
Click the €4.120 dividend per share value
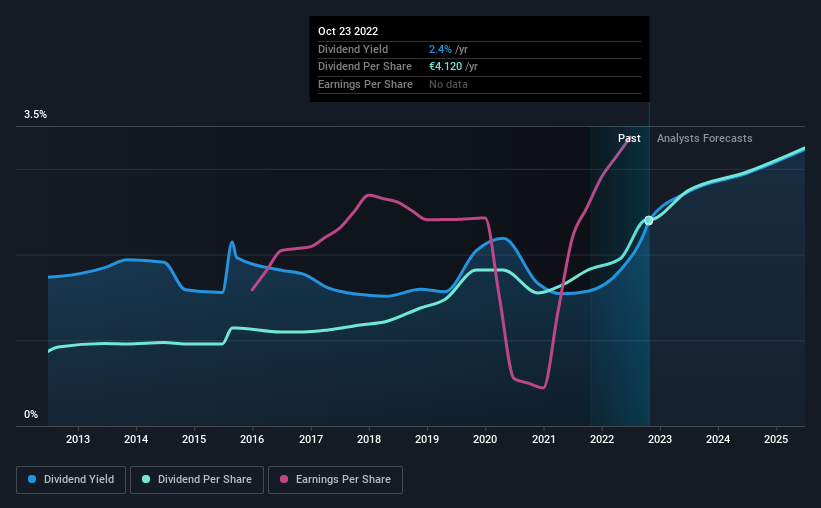coord(446,67)
